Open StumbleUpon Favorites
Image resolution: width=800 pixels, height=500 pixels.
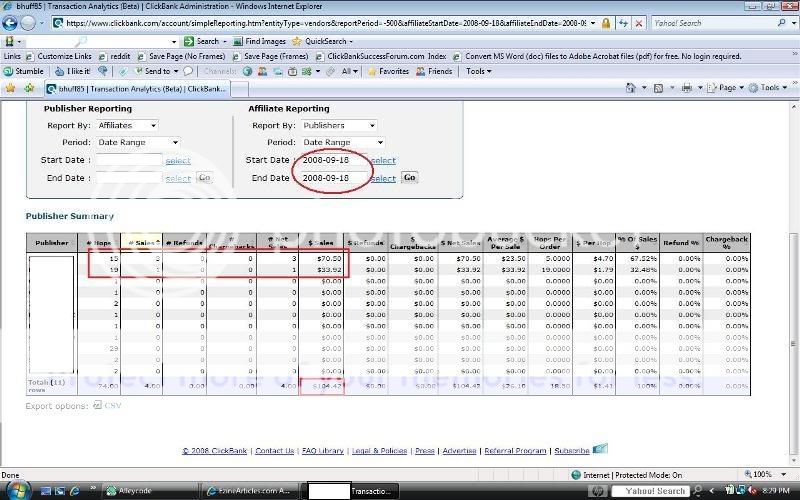coord(388,71)
